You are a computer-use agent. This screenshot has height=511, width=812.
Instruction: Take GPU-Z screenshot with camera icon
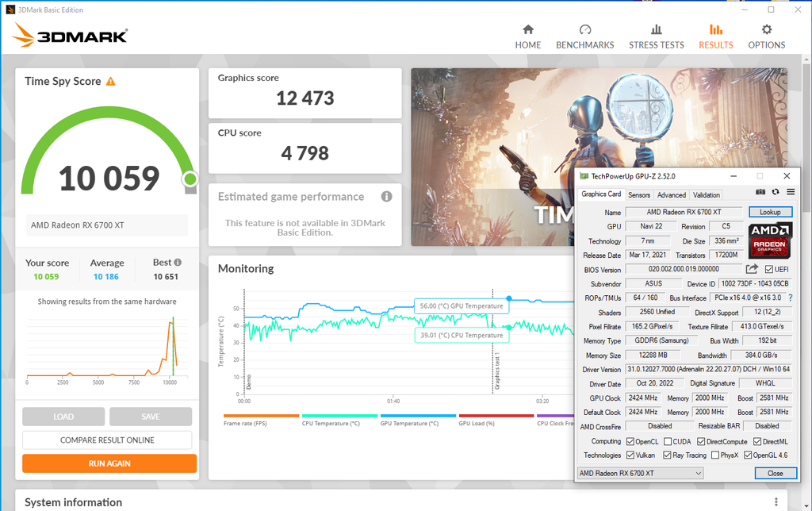(x=760, y=192)
